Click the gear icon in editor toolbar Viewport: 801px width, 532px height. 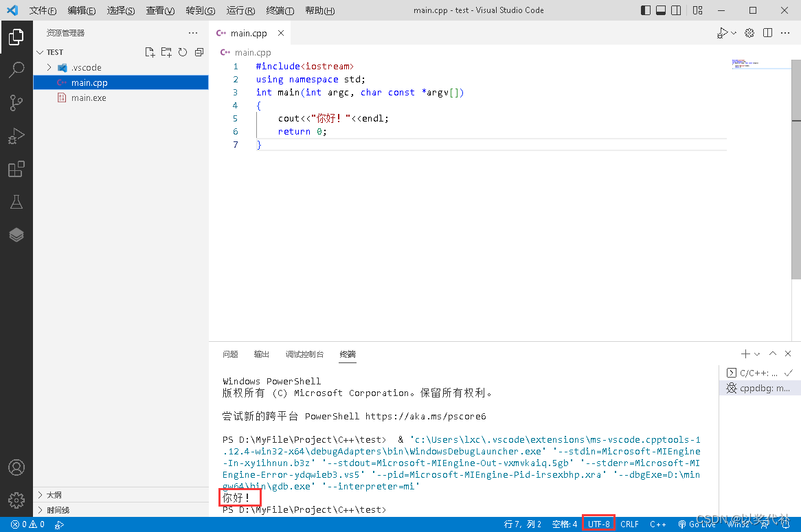tap(749, 33)
